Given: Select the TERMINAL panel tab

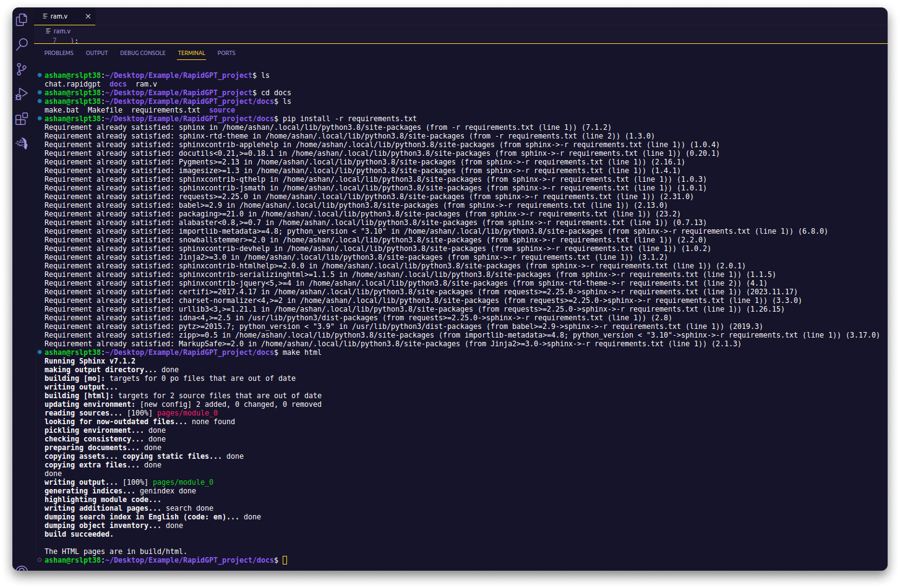Looking at the screenshot, I should coord(192,53).
